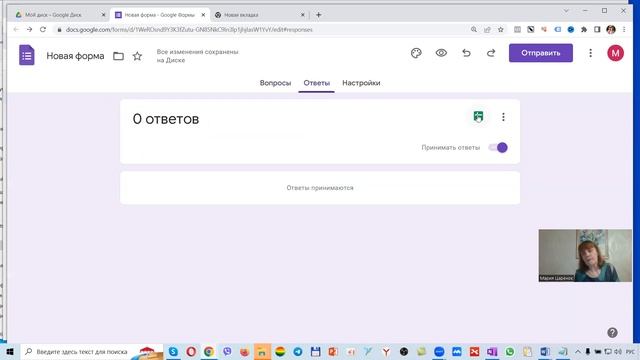Open the Google account avatar M

pos(615,53)
